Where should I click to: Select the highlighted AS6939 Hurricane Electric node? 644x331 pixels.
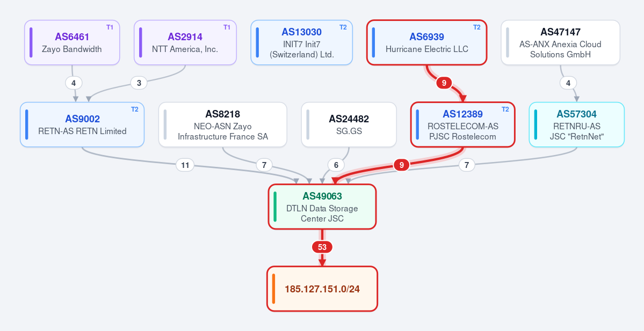[426, 43]
